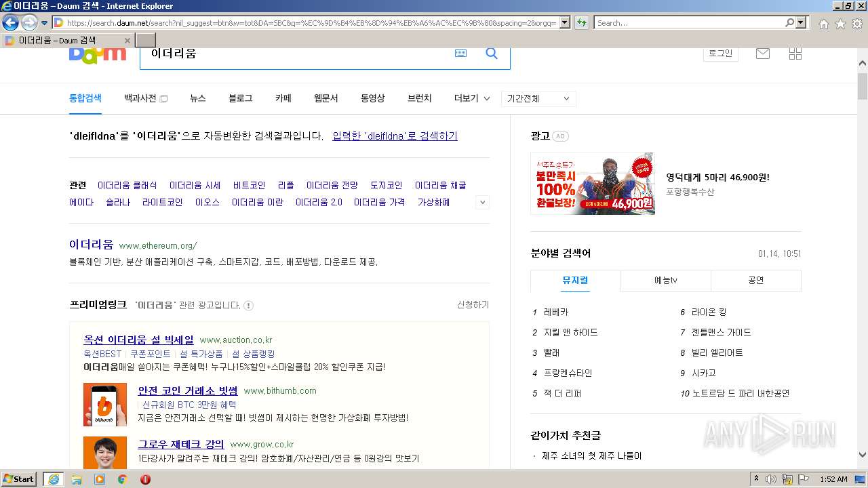The width and height of the screenshot is (868, 488).
Task: Open the address bar dropdown arrow
Action: 564,23
